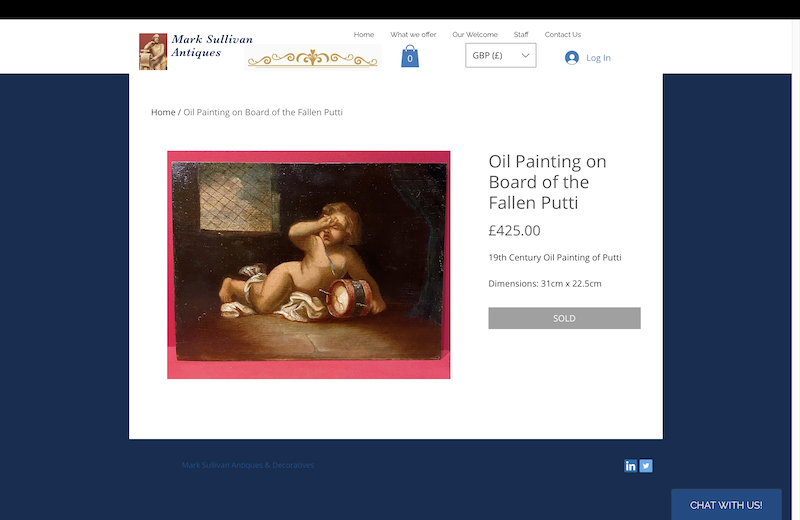The width and height of the screenshot is (800, 520).
Task: Click the gold ornamental divider graphic
Action: 312,59
